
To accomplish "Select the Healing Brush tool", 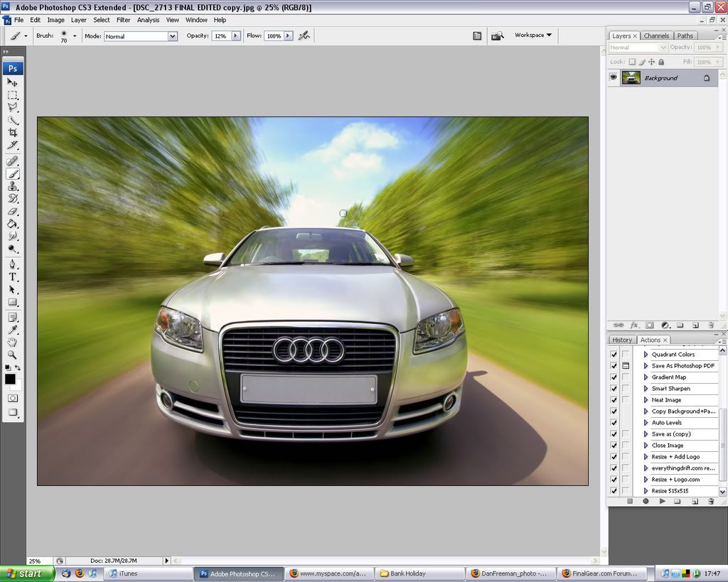I will pos(13,161).
